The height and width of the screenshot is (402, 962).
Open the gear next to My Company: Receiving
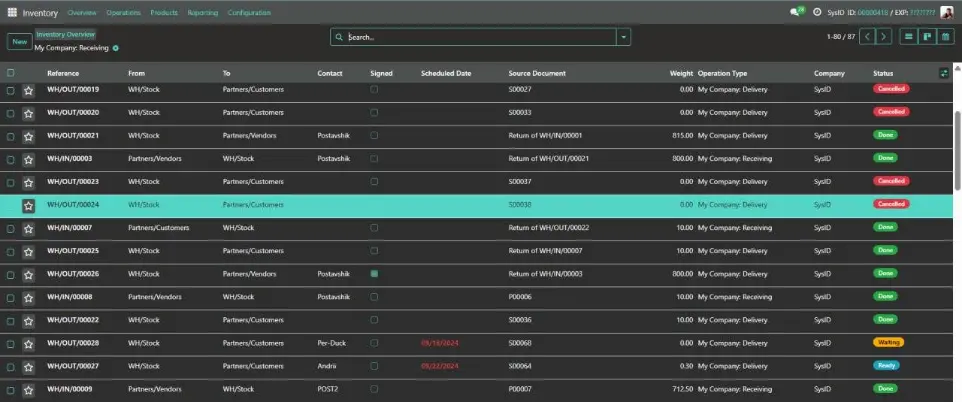(116, 48)
